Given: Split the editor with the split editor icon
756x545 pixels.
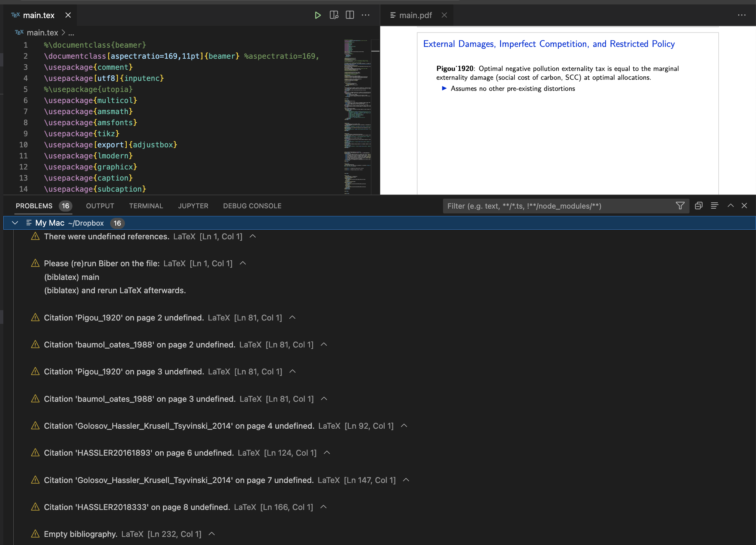Looking at the screenshot, I should [x=349, y=15].
